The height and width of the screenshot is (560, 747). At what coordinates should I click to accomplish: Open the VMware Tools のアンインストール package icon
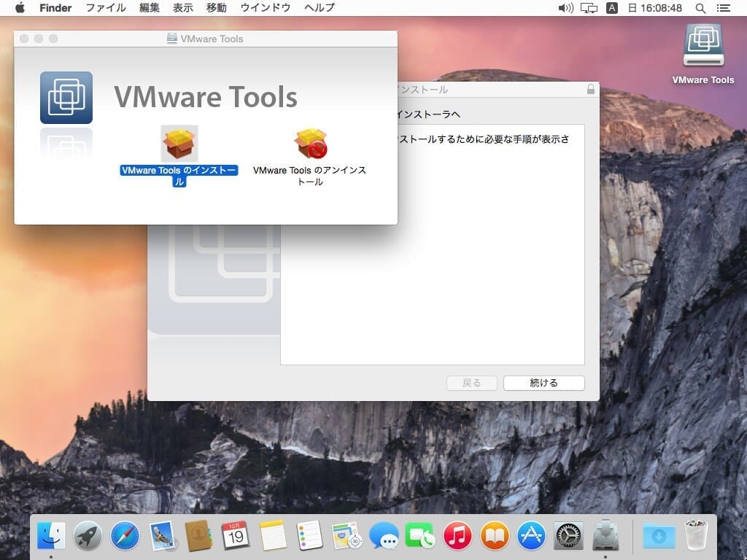310,144
